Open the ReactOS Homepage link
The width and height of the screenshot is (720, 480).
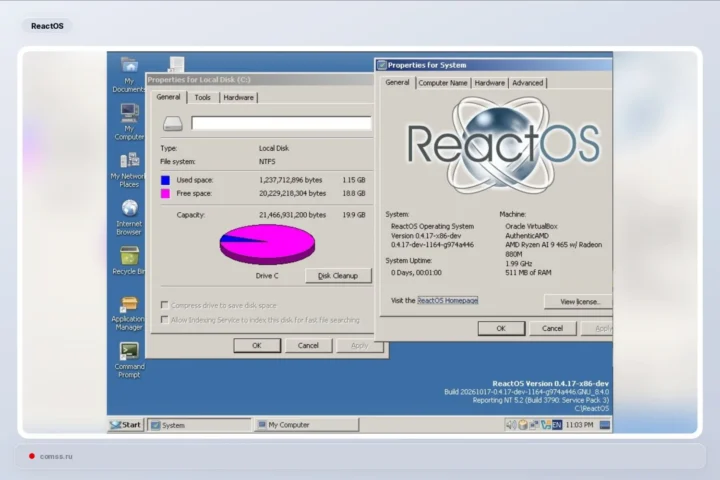448,300
